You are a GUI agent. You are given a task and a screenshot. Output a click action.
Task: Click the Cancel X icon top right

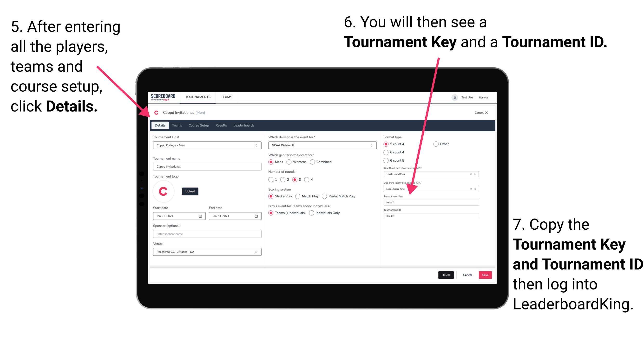point(481,112)
